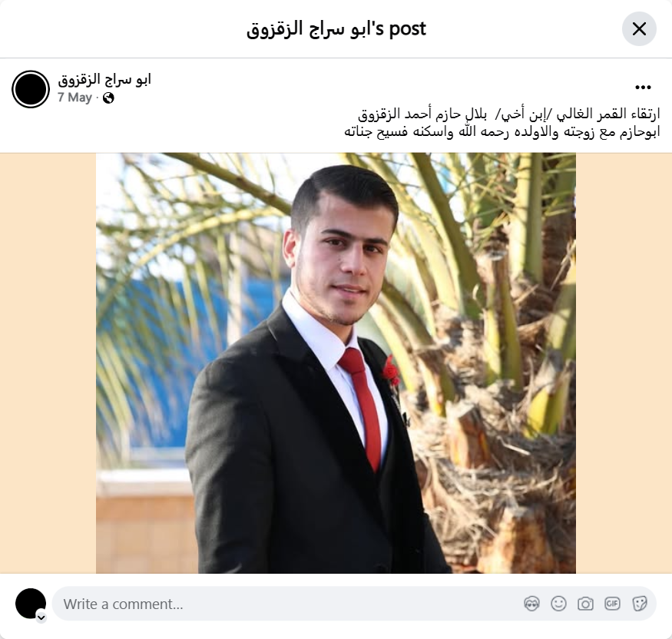Image resolution: width=672 pixels, height=639 pixels.
Task: Open the post author's profile picture
Action: (x=31, y=89)
